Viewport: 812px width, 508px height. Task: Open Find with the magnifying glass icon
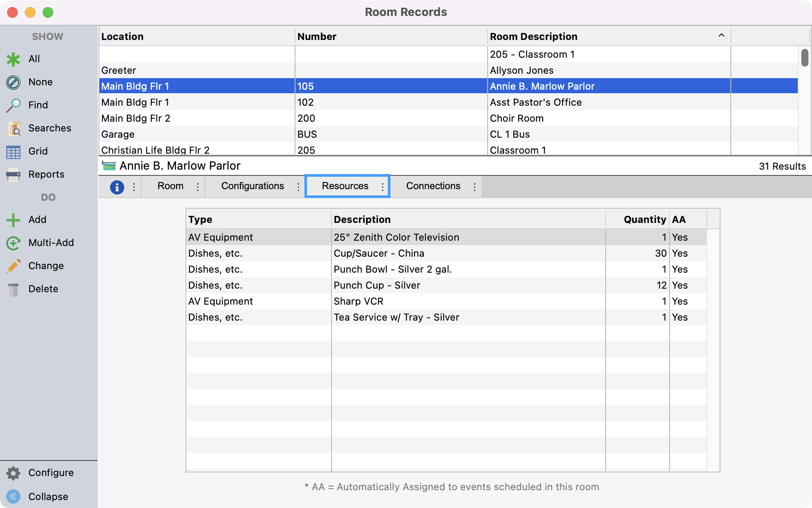point(13,105)
